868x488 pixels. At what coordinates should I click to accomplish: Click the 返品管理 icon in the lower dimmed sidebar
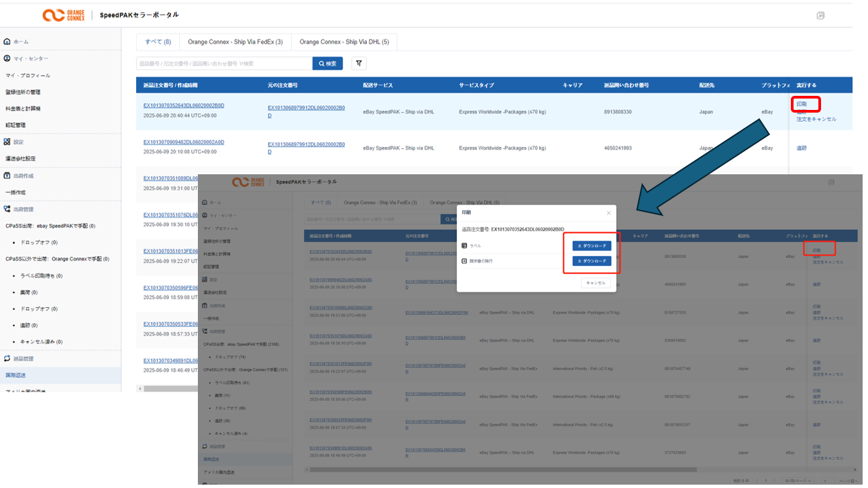(x=205, y=446)
